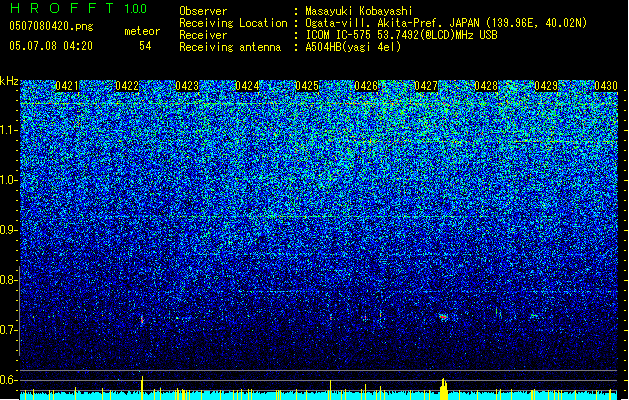Click time marker 0428
629x400 pixels.
tap(486, 86)
